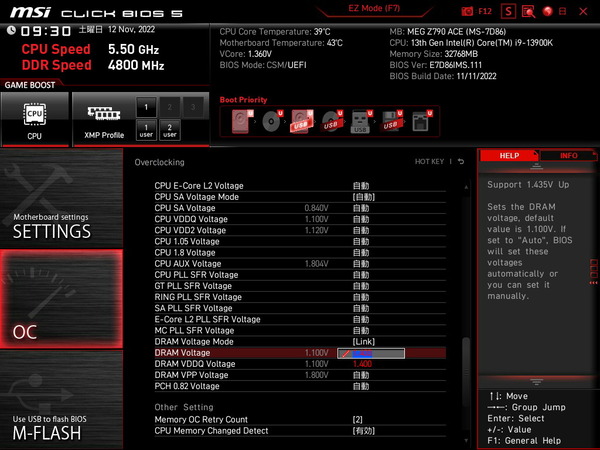Select the CPU SA Voltage row

click(x=300, y=208)
